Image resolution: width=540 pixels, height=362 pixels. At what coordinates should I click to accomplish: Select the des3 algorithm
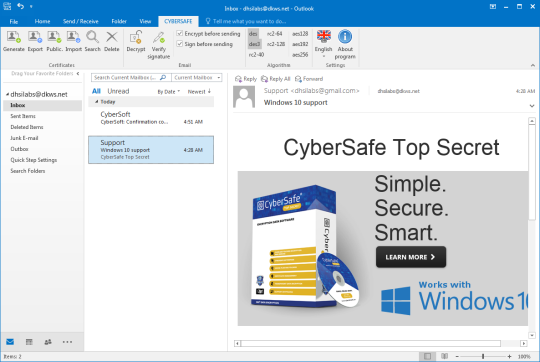[255, 44]
